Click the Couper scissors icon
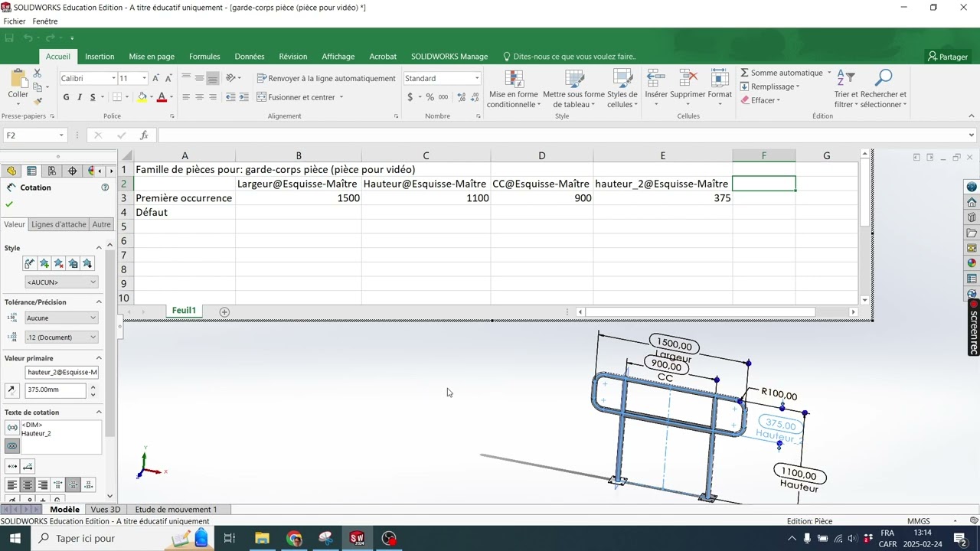 [x=37, y=73]
